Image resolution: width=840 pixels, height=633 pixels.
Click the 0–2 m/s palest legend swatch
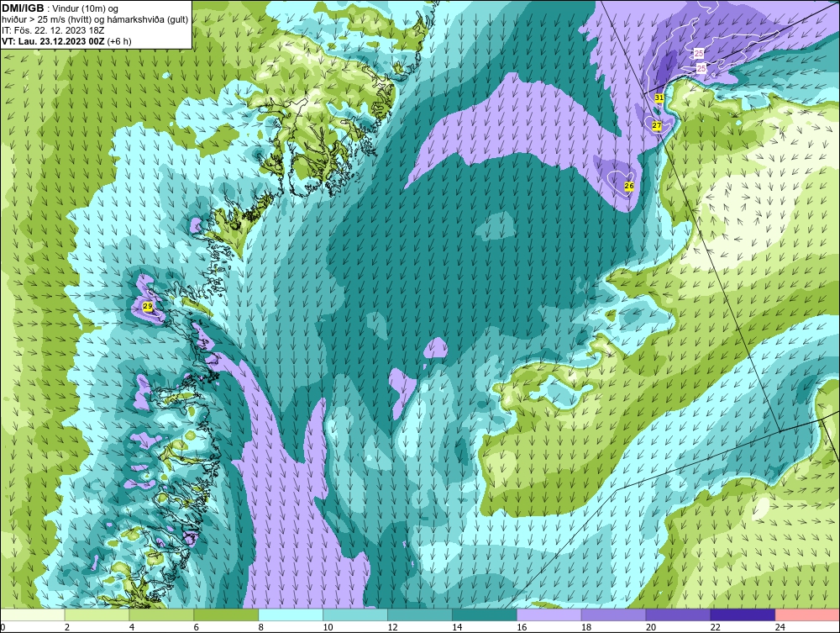point(33,615)
